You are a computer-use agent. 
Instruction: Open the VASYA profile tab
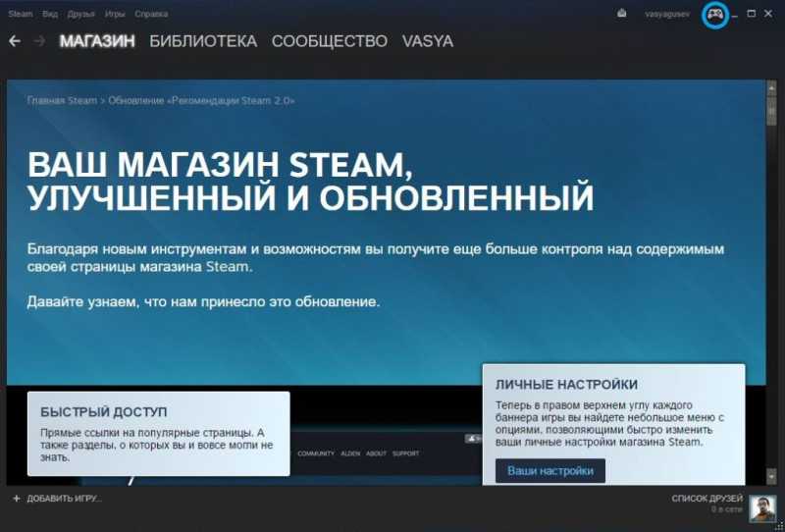(428, 41)
